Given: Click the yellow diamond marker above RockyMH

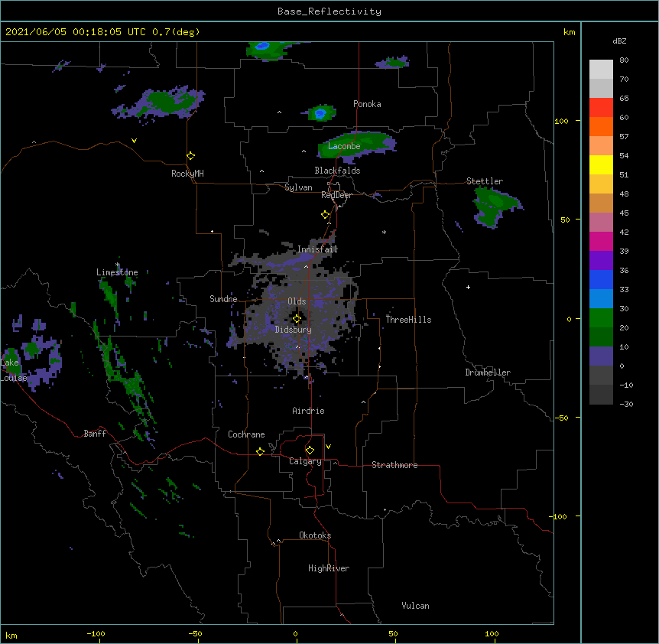Looking at the screenshot, I should pos(191,156).
